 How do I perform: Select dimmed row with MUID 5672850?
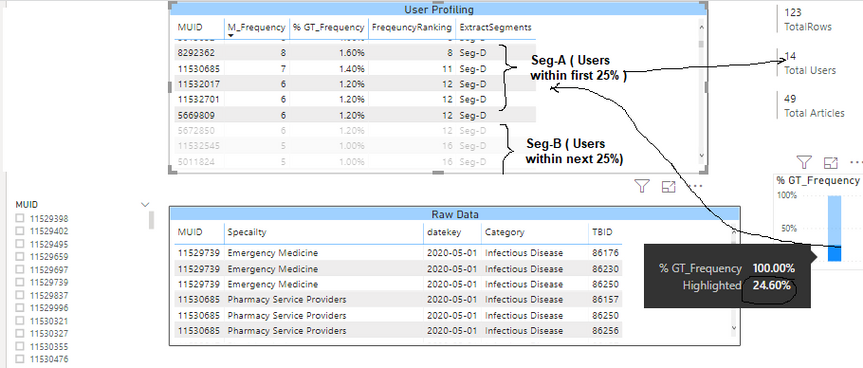click(356, 131)
